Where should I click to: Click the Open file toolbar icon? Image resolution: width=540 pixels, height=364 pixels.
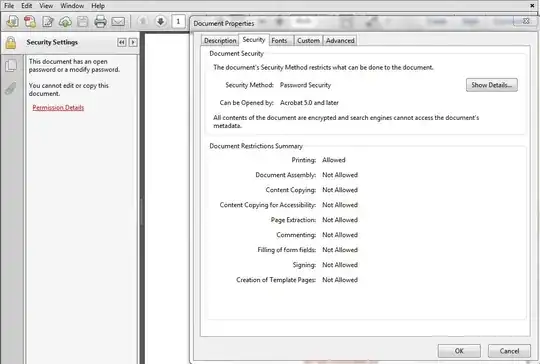[x=12, y=21]
